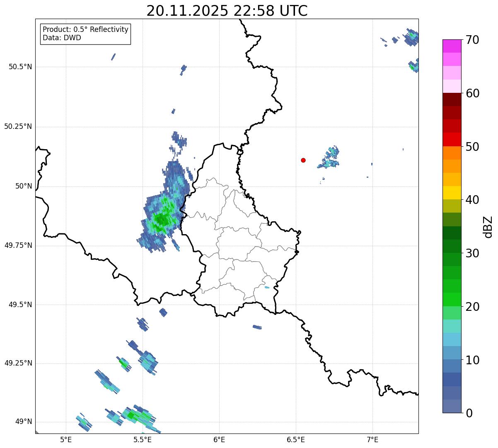
Task: Click the 7°E longitude label
Action: [x=372, y=440]
